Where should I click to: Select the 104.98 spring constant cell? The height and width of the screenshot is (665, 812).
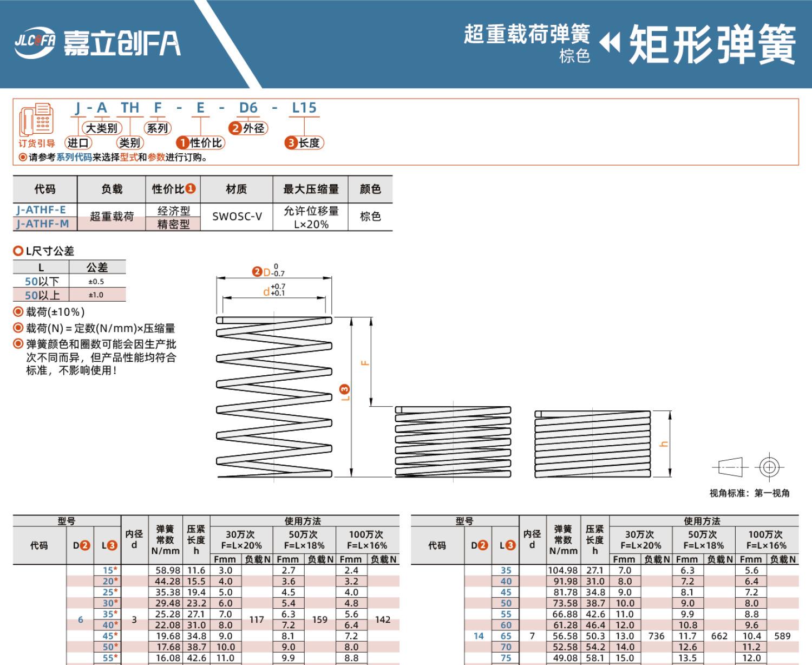coord(563,570)
